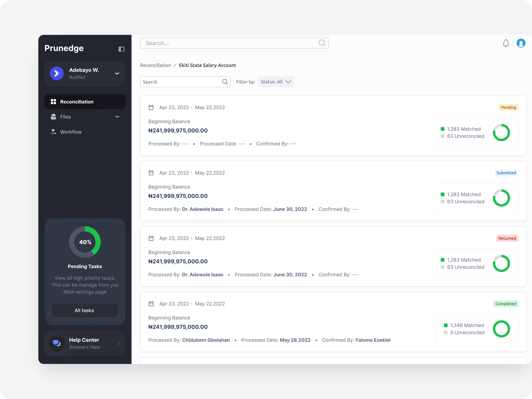The width and height of the screenshot is (532, 399).
Task: Click Dr. Adewole Isaac on the Submitted card
Action: [203, 209]
